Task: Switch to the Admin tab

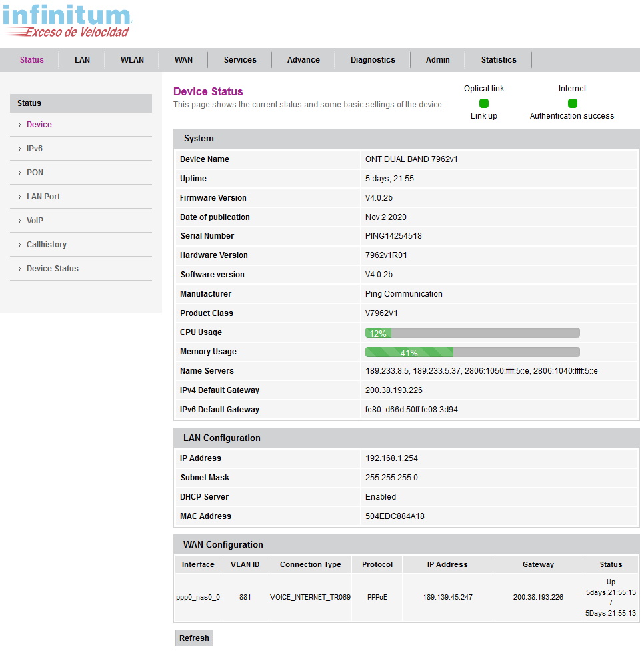Action: click(437, 60)
